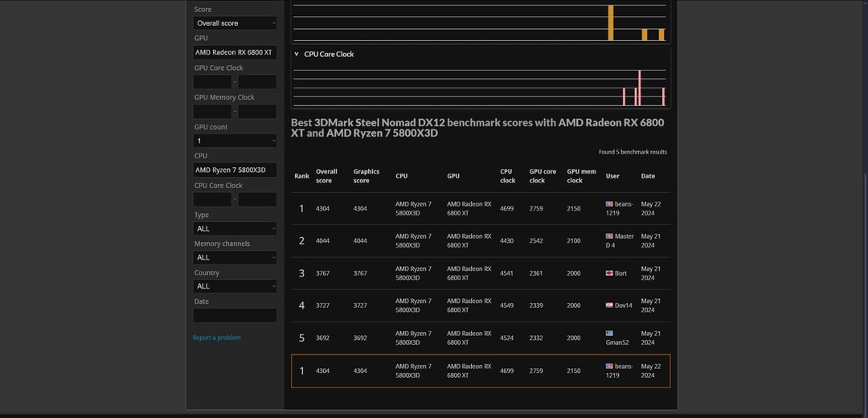Click the Report a problem link

216,338
